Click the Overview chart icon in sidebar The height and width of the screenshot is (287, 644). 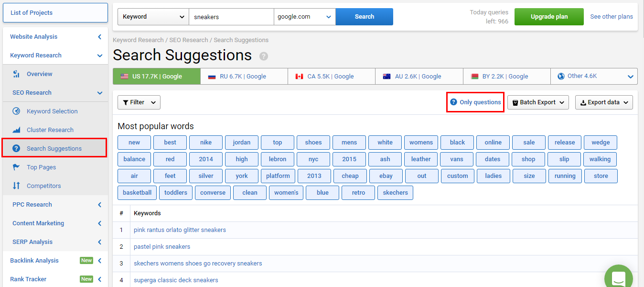point(16,74)
